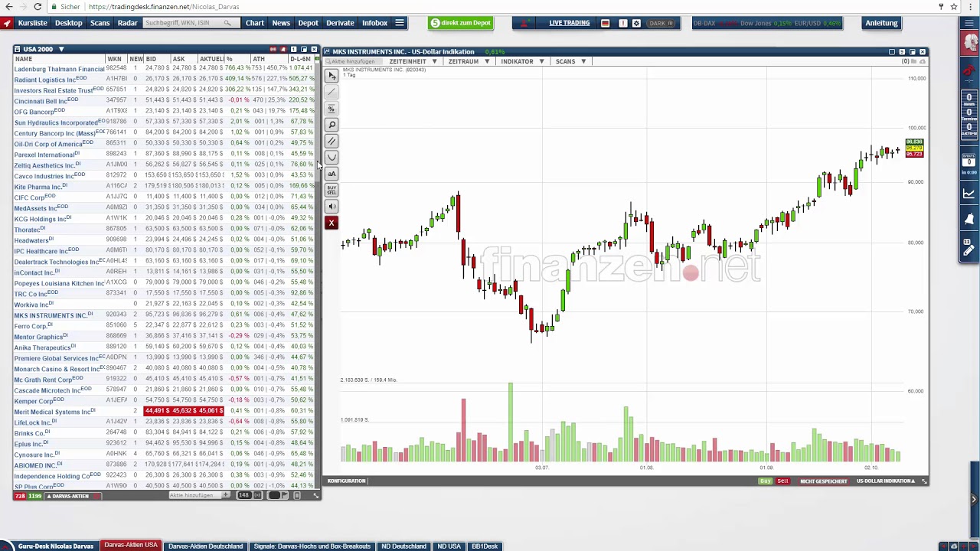Click the plus button next to Aktie hinzufügen
Viewport: 980px width, 551px height.
click(226, 495)
